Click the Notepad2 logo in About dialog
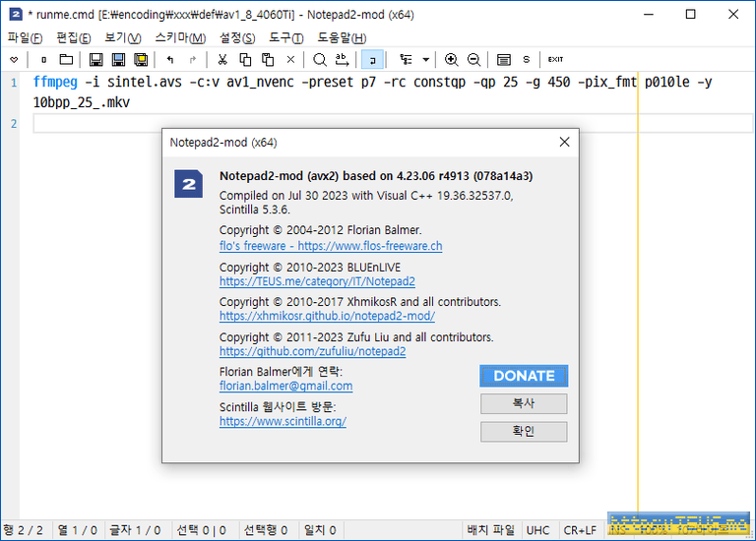This screenshot has width=756, height=541. (x=189, y=184)
